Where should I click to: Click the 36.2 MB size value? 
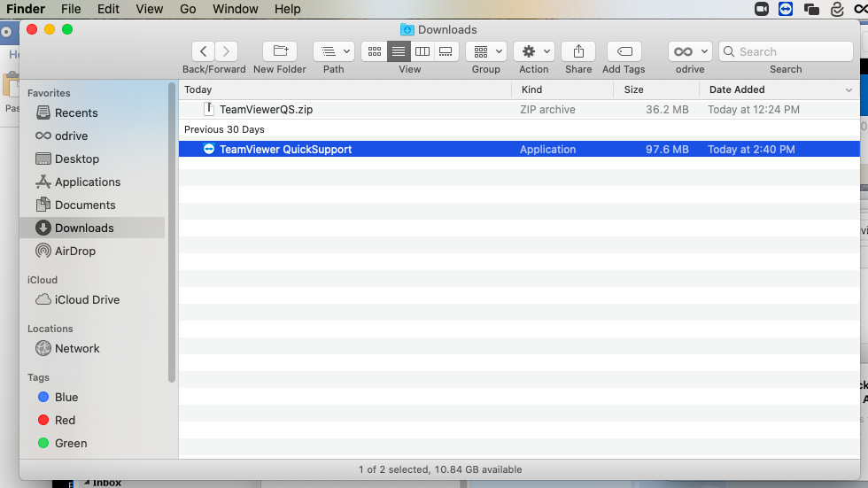(x=667, y=110)
